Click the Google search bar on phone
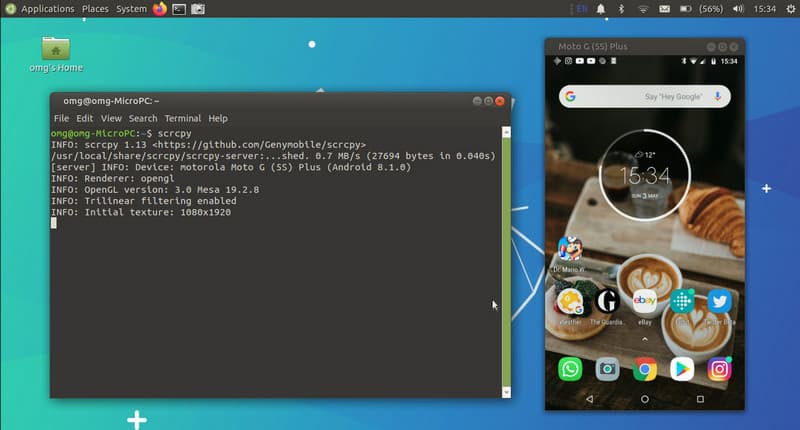Screen dimensions: 800x430 pos(640,96)
